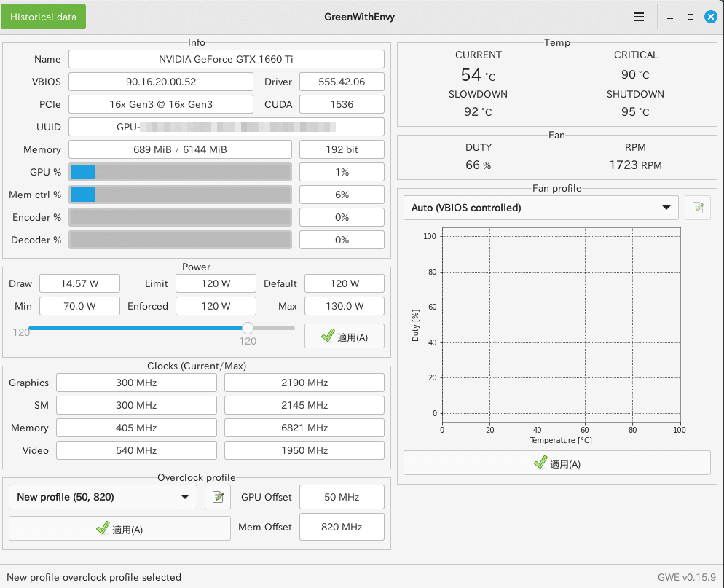724x588 pixels.
Task: Maximize the GreenWithEnvy window
Action: (x=690, y=17)
